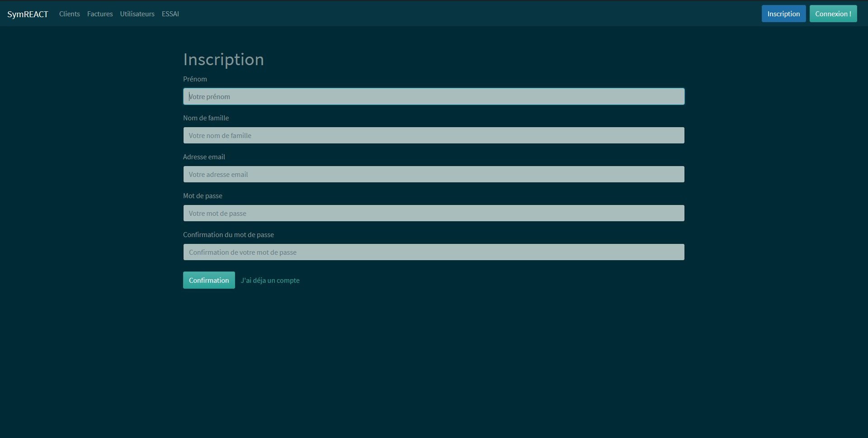
Task: Click the Nom de famille label
Action: coord(206,118)
